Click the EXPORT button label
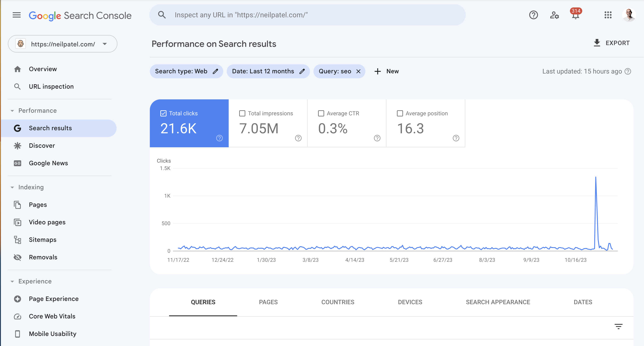 click(617, 43)
